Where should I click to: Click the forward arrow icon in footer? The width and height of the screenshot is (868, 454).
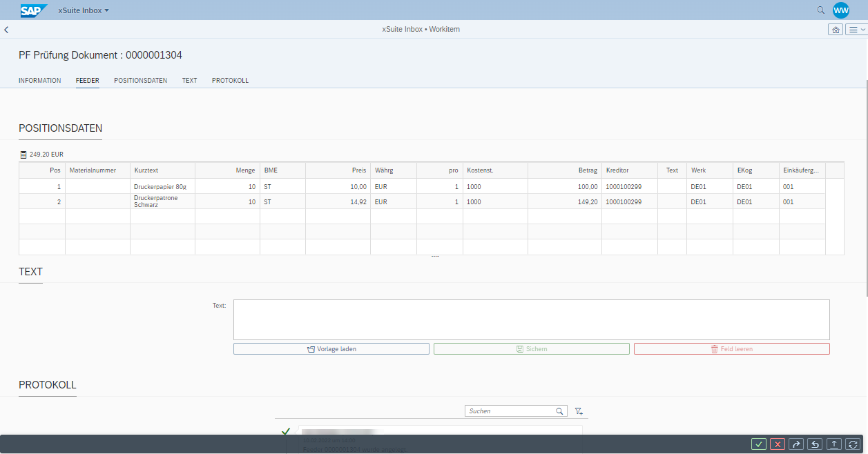point(796,444)
